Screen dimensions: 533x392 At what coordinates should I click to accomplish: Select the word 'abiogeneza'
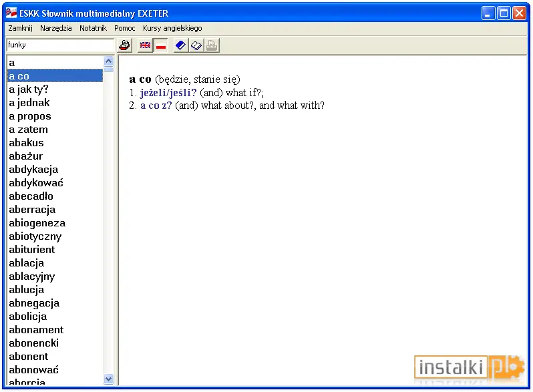click(x=55, y=222)
